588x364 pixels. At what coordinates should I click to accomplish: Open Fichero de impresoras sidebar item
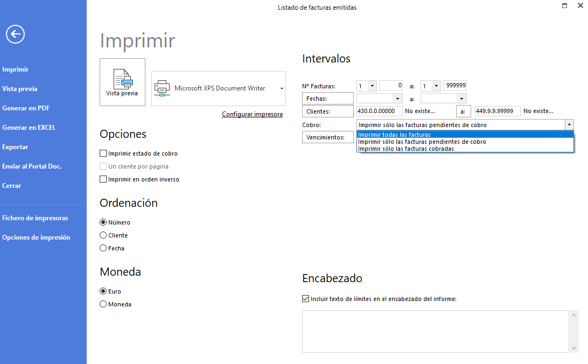(35, 218)
